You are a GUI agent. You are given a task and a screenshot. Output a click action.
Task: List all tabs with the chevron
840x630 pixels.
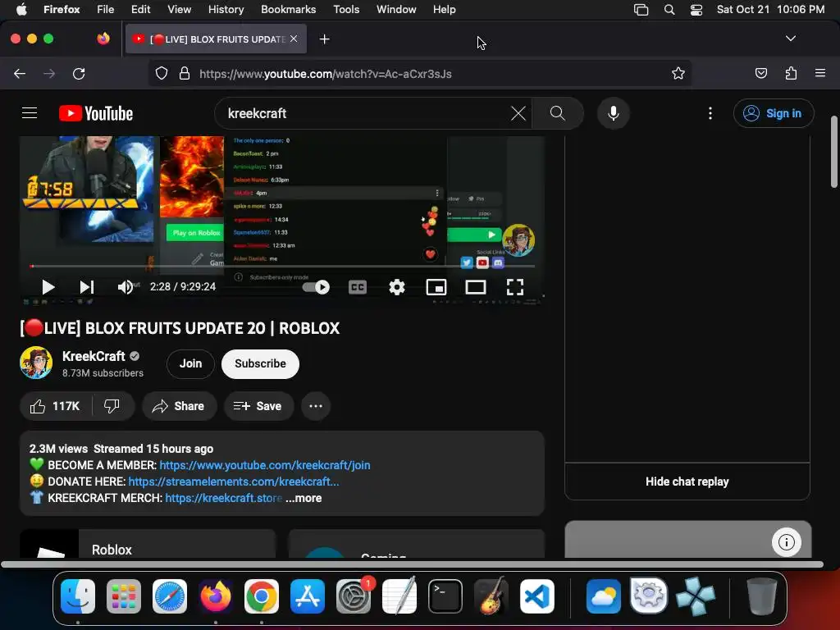[790, 39]
